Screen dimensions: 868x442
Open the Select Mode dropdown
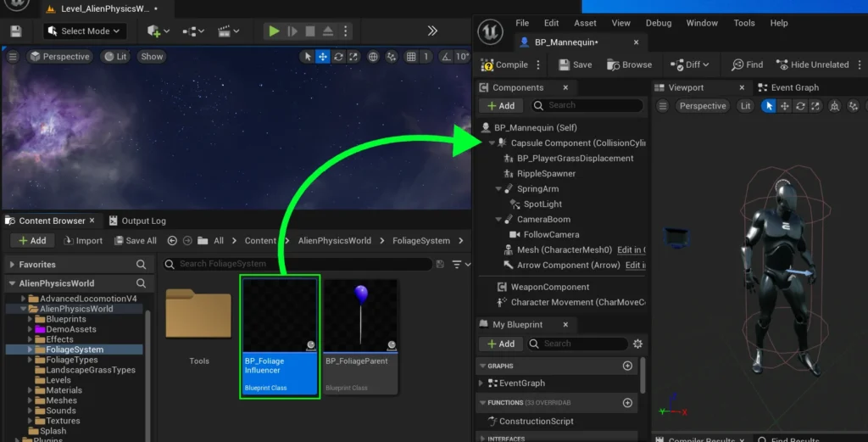coord(85,31)
